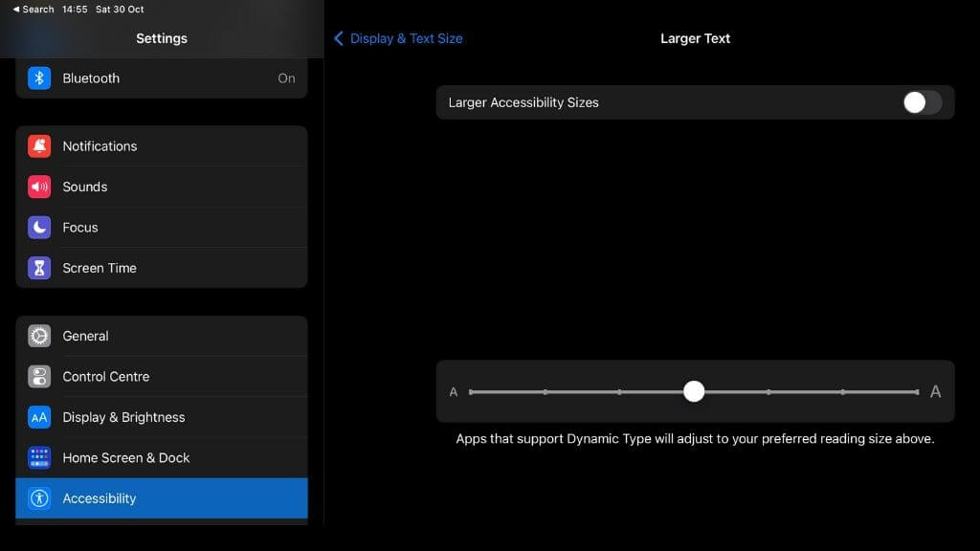Tap the Accessibility figure icon
The height and width of the screenshot is (551, 980).
coord(38,498)
